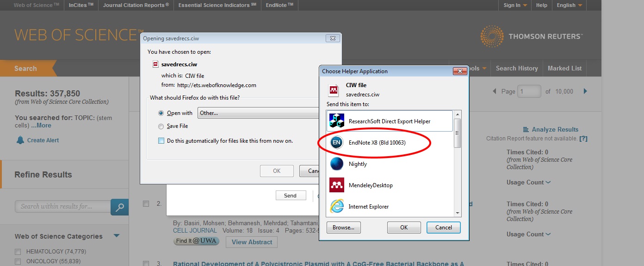Expand the Sign In menu
Image resolution: width=644 pixels, height=266 pixels.
pyautogui.click(x=515, y=5)
